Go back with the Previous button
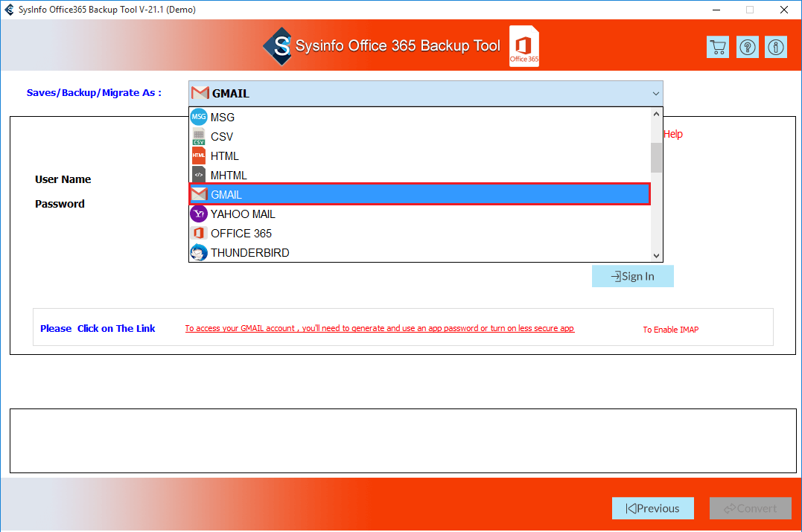The image size is (802, 532). click(x=652, y=508)
